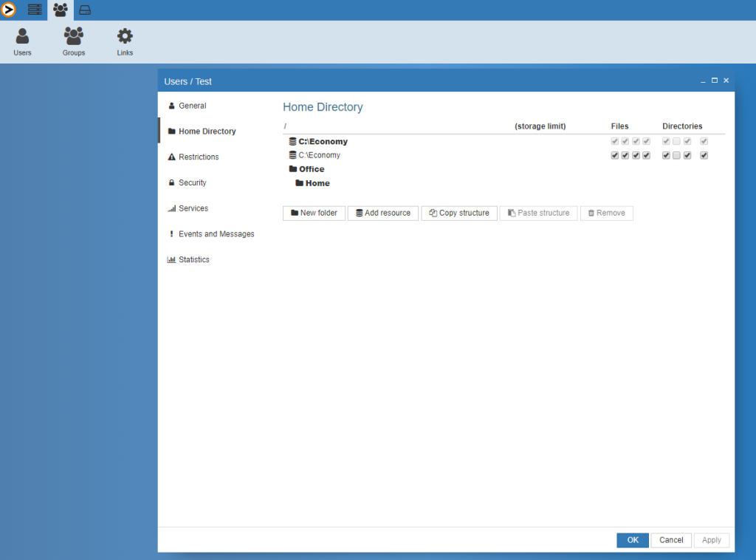Click the lock icon beside Security
The width and height of the screenshot is (756, 560).
click(x=171, y=182)
